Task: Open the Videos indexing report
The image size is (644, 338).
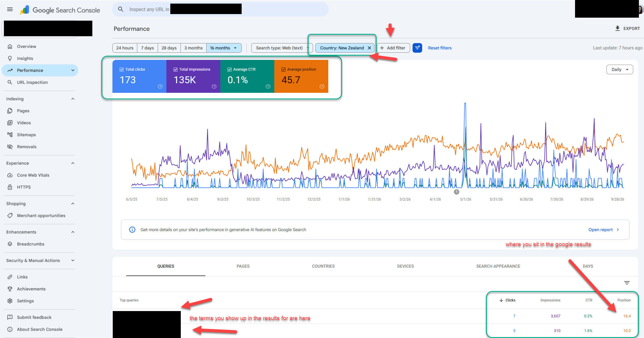Action: click(24, 123)
